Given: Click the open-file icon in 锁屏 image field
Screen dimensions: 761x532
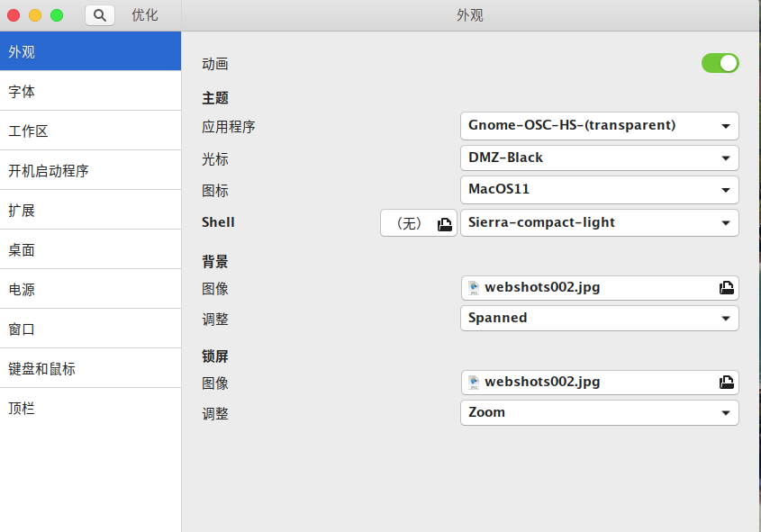Looking at the screenshot, I should [x=727, y=383].
